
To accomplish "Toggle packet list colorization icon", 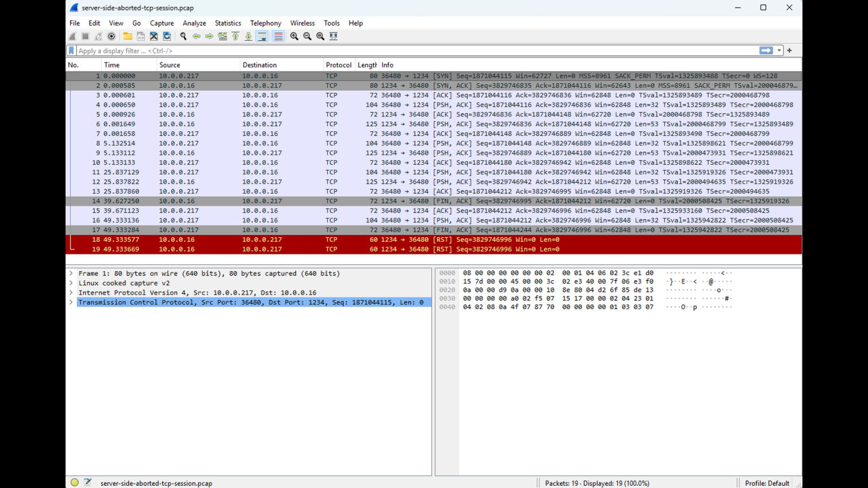I will point(278,36).
